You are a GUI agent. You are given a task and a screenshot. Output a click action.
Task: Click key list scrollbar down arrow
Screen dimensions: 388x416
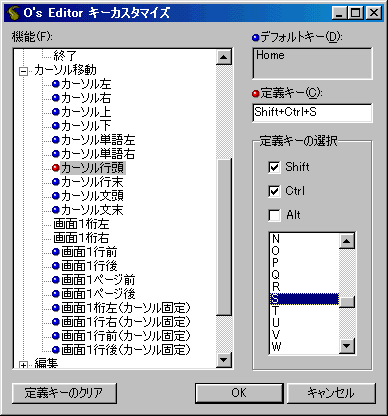point(347,346)
